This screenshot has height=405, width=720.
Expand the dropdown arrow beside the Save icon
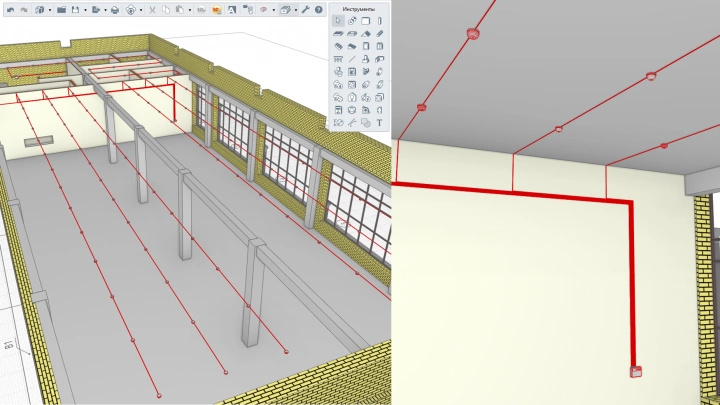[84, 9]
